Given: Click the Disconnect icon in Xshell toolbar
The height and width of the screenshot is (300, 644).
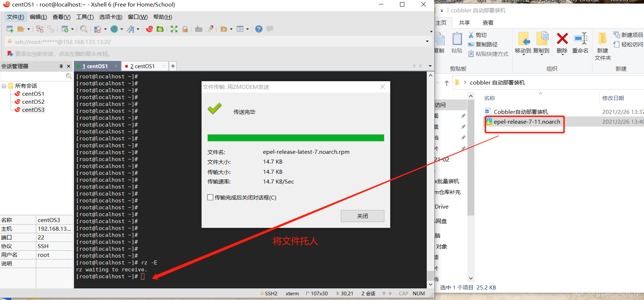Looking at the screenshot, I should coord(40,29).
